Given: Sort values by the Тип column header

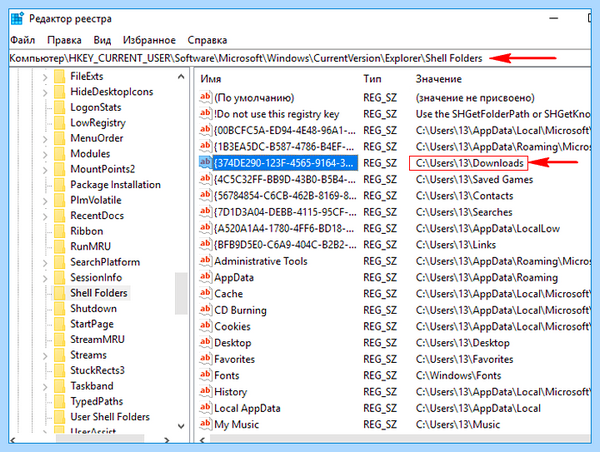Looking at the screenshot, I should [x=372, y=79].
